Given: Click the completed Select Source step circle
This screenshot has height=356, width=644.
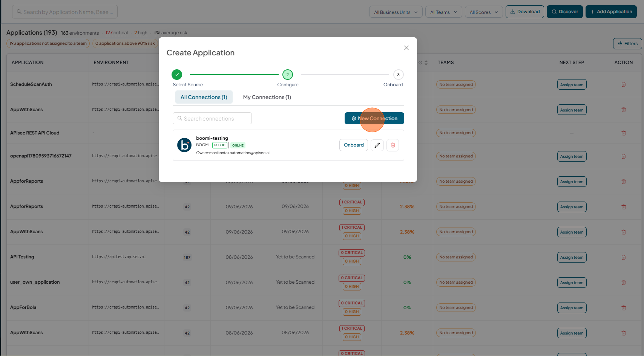Looking at the screenshot, I should (x=177, y=75).
